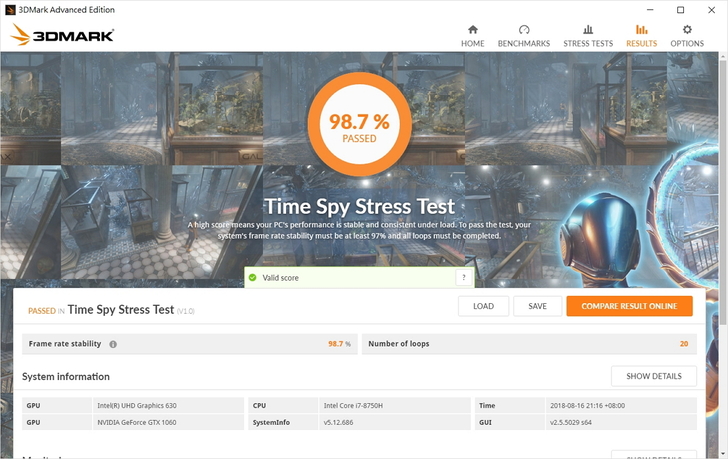Click the question mark help button
The image size is (728, 459).
point(463,278)
